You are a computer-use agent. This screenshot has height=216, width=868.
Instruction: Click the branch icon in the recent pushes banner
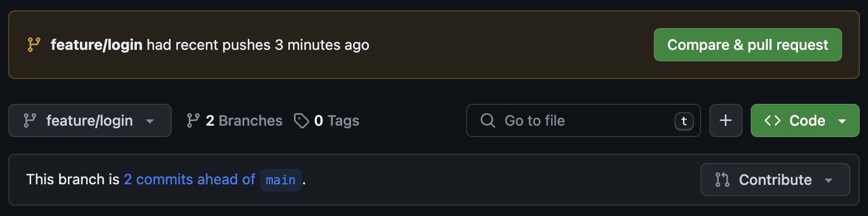coord(34,45)
